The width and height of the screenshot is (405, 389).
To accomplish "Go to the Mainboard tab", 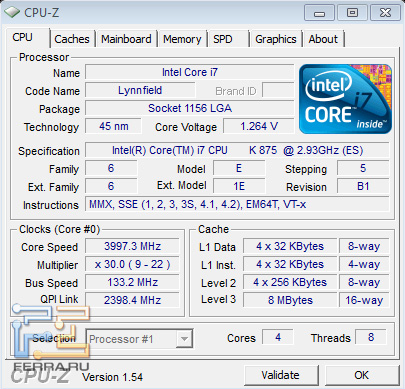I will (126, 39).
